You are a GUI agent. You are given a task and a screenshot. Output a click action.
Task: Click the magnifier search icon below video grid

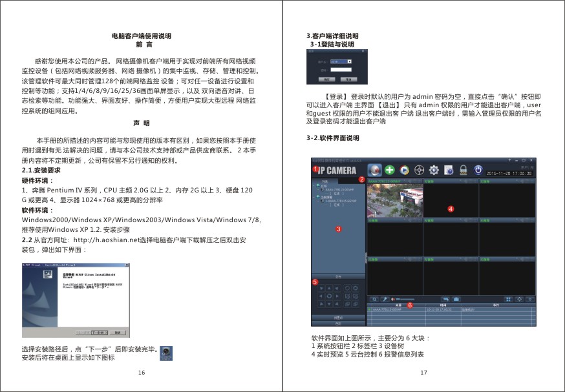pos(375,299)
